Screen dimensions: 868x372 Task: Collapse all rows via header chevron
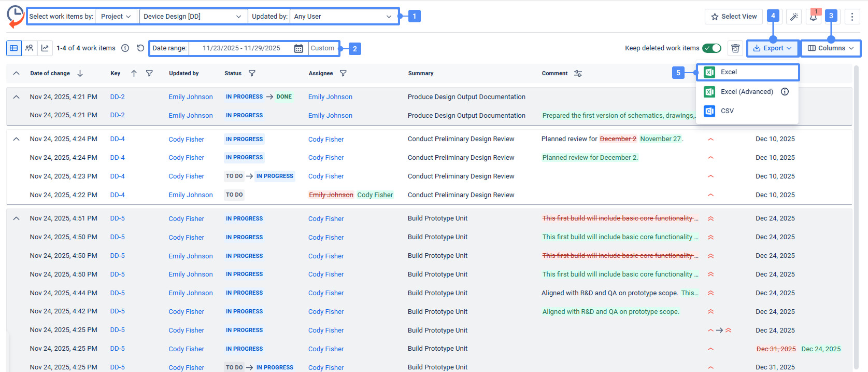(x=17, y=73)
